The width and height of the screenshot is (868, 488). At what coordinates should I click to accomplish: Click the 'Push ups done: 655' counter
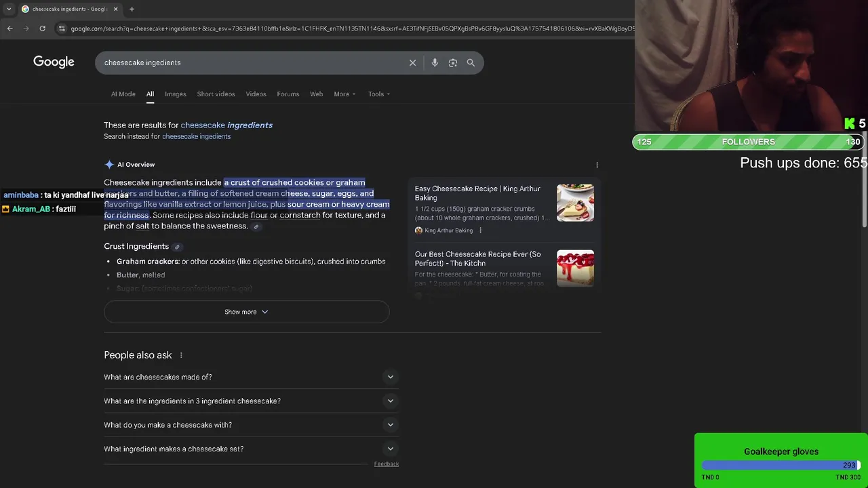(804, 163)
